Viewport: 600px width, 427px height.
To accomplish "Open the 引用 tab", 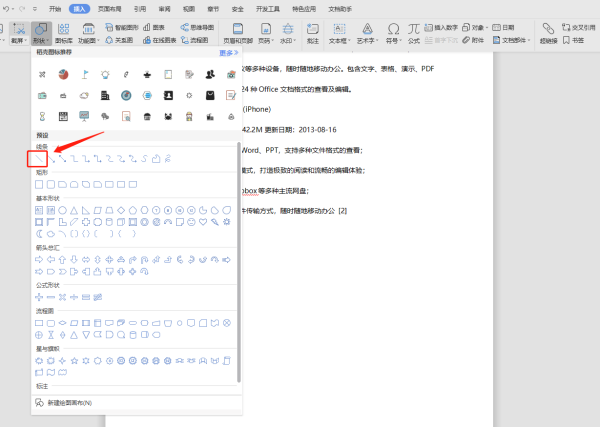I will [140, 9].
